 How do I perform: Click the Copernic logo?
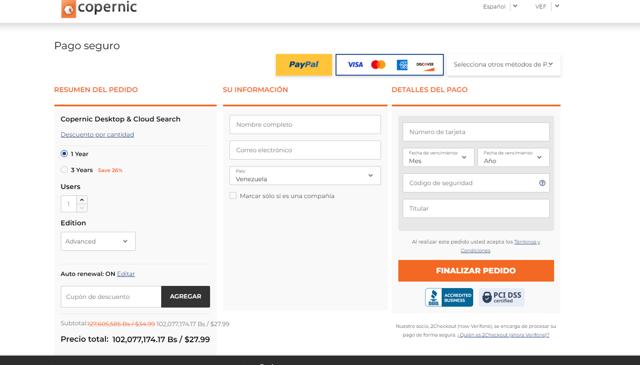point(99,8)
